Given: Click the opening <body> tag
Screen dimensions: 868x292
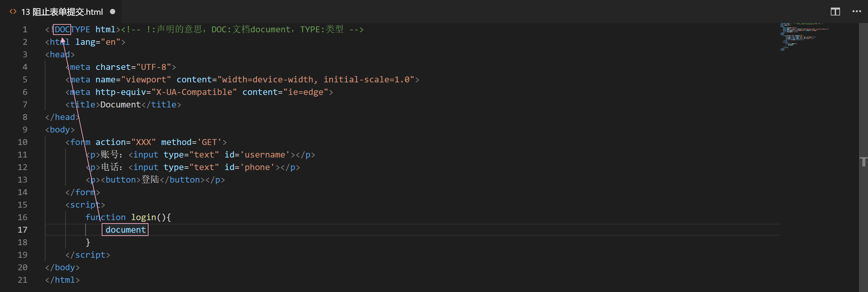Looking at the screenshot, I should coord(60,130).
